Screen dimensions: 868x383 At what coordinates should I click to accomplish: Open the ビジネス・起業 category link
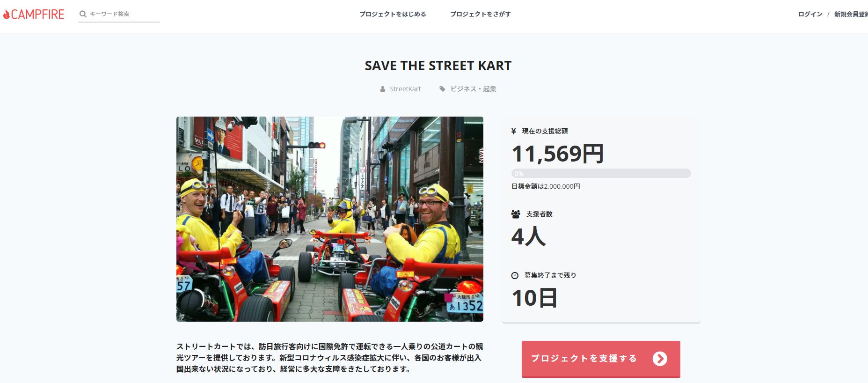click(x=473, y=89)
